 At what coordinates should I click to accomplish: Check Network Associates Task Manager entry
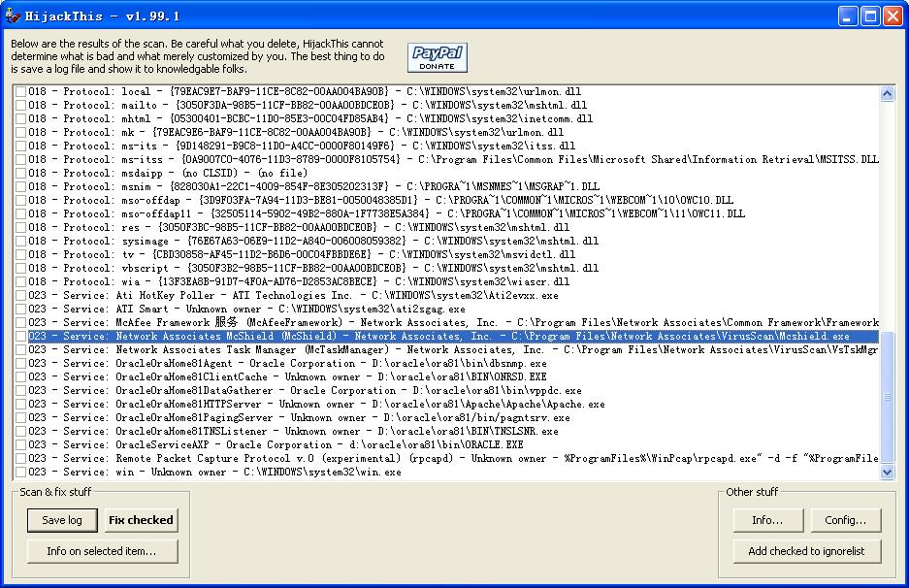(x=21, y=349)
